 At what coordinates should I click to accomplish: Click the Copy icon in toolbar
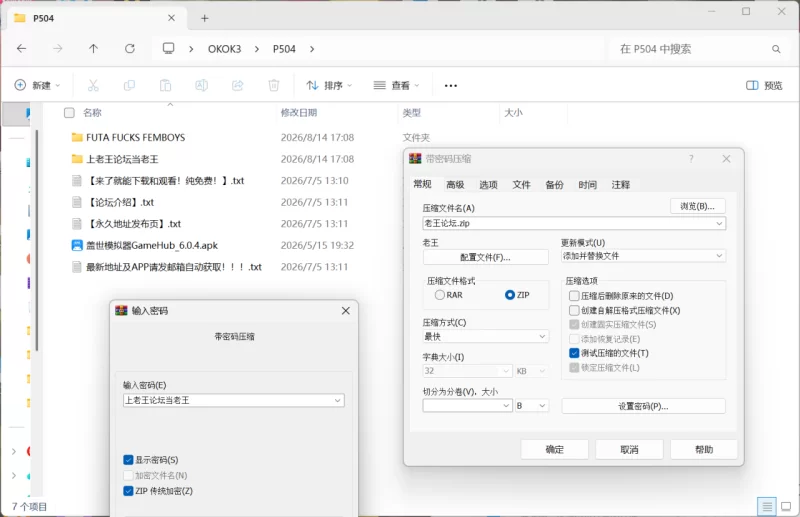(x=129, y=85)
